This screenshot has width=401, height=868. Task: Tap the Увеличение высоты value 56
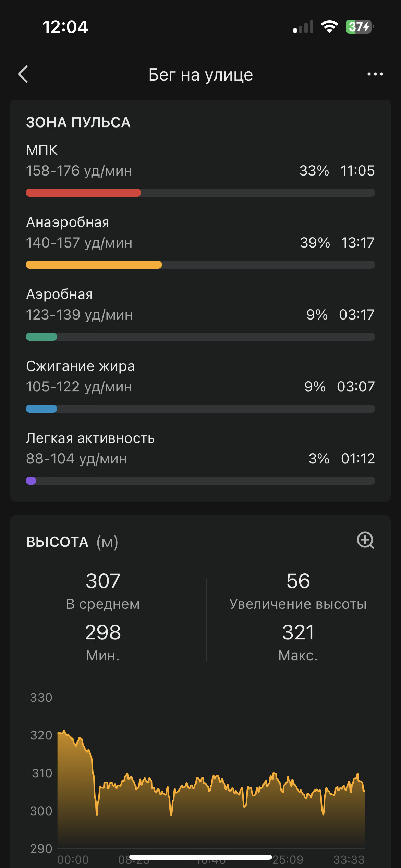tap(298, 581)
